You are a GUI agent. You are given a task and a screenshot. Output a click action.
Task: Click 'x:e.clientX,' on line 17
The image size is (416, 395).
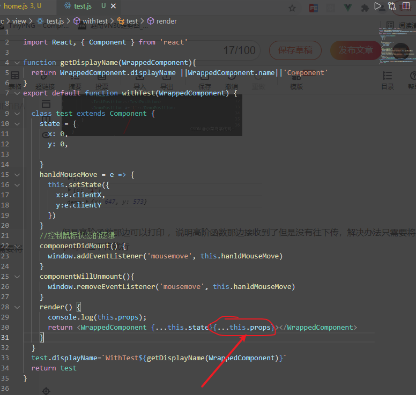81,195
